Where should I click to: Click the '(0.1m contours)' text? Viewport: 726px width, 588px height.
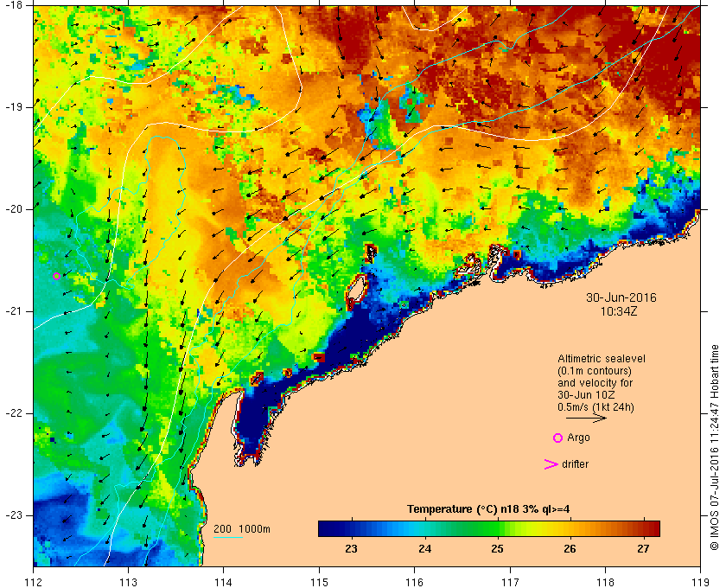point(595,371)
